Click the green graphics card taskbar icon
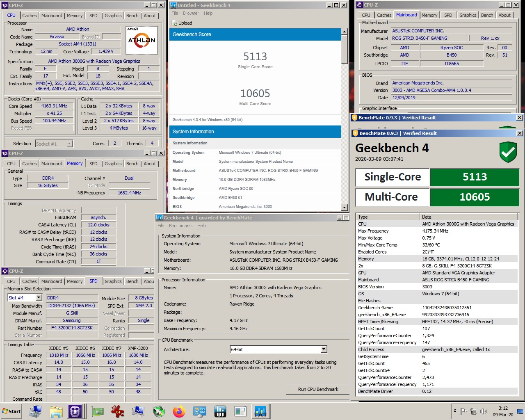Image resolution: width=525 pixels, height=420 pixels. click(x=97, y=411)
